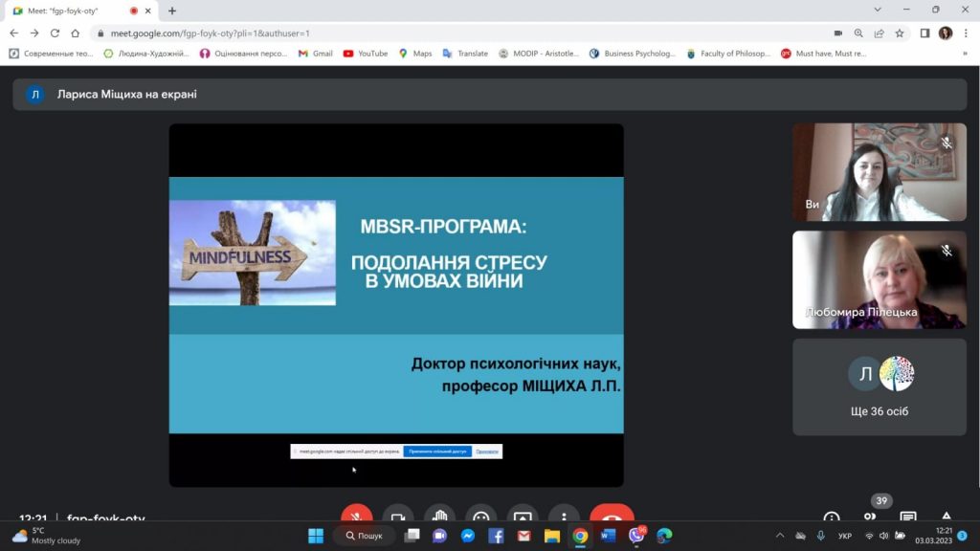Expand the bookmarks overflow chevron
Viewport: 980px width, 551px height.
[x=965, y=54]
